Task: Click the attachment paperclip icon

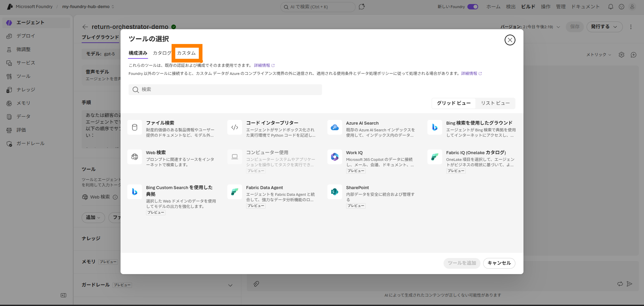Action: (256, 284)
